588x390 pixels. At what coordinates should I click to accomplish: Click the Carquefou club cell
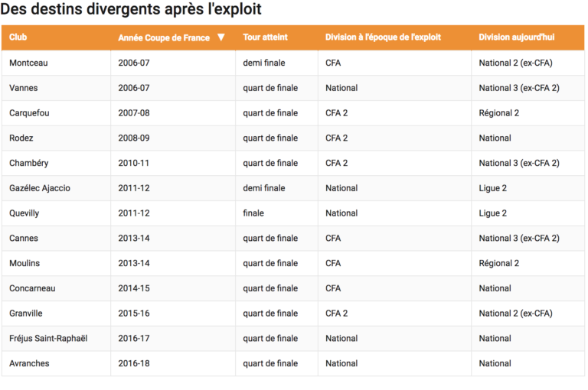click(x=29, y=113)
